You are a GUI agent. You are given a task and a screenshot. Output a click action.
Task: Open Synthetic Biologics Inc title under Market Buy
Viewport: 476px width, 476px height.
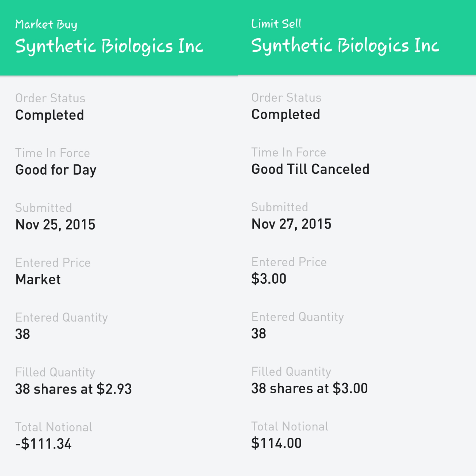(x=109, y=46)
